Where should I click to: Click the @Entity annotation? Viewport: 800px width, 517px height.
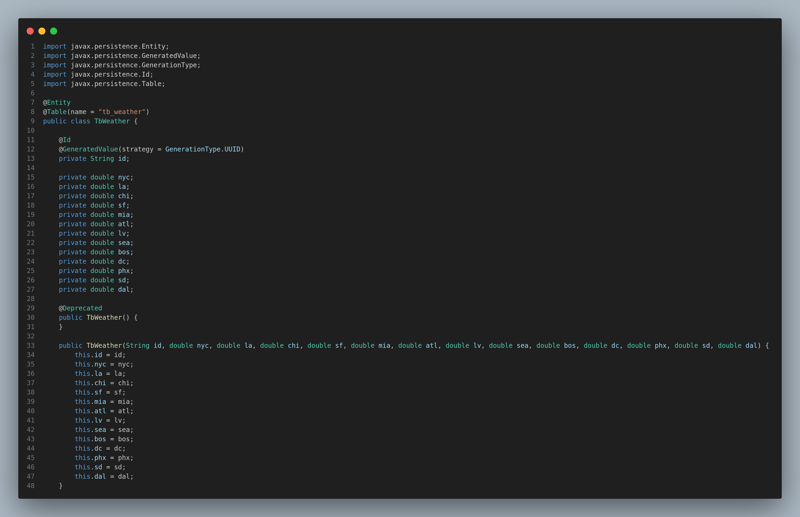tap(57, 102)
